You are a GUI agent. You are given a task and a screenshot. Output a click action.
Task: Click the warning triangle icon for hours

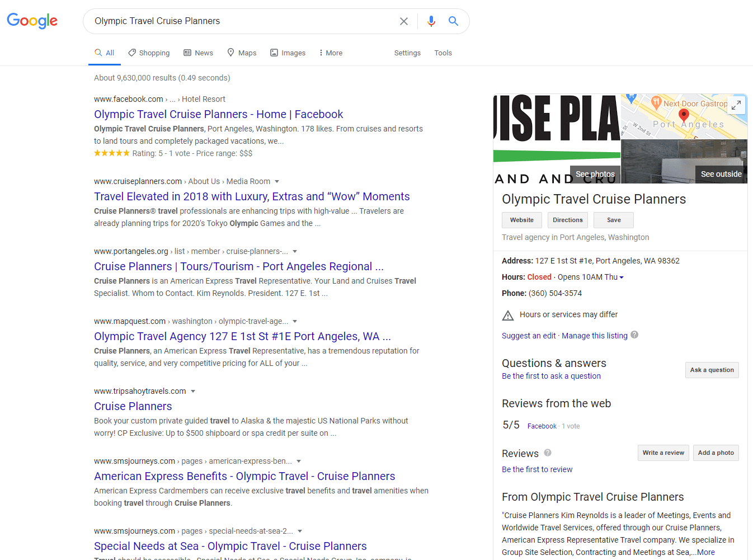coord(508,316)
